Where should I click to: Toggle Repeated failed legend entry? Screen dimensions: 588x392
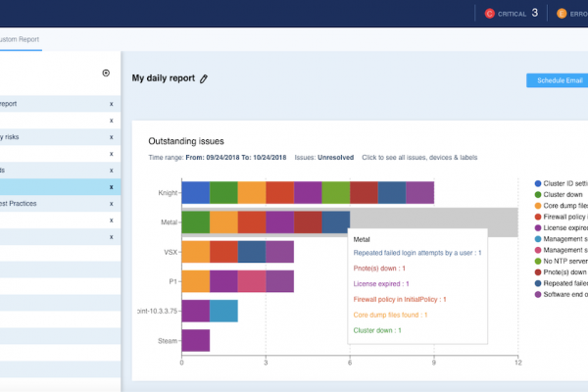562,283
